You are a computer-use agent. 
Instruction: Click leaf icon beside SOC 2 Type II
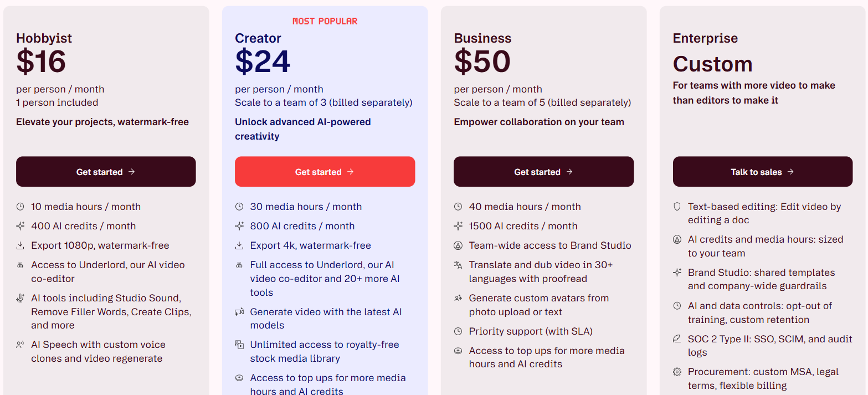point(677,339)
